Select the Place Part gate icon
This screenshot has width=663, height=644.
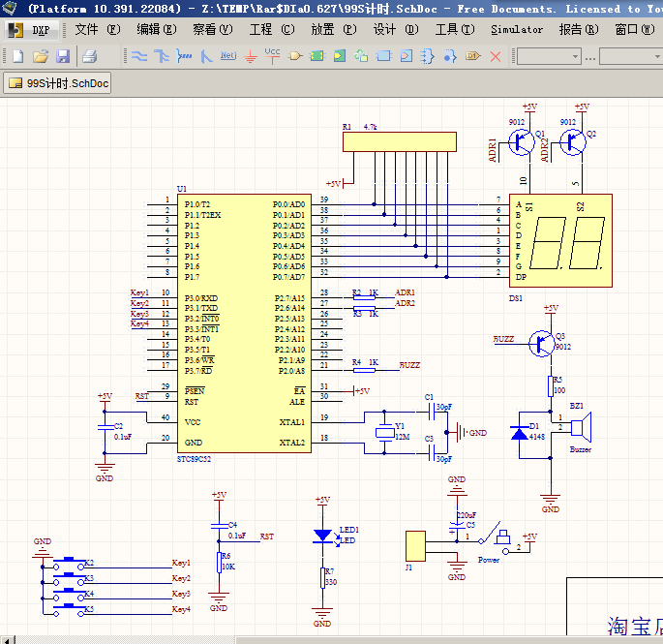click(x=295, y=56)
